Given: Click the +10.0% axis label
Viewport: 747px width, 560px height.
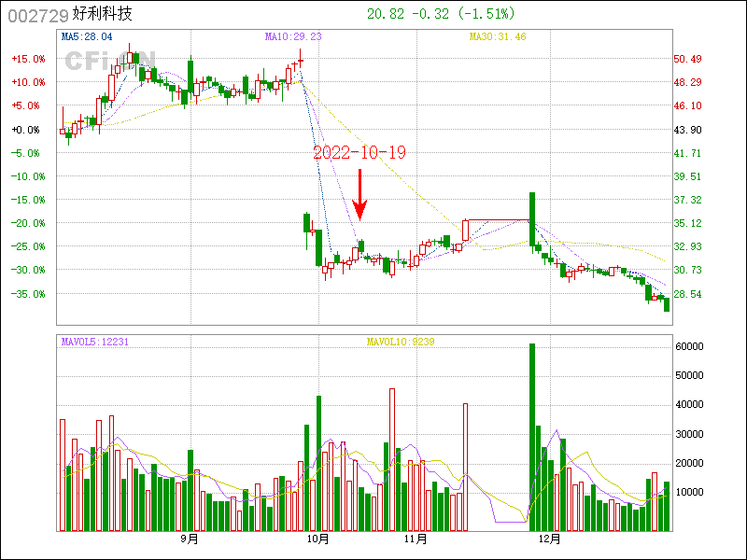Looking at the screenshot, I should pyautogui.click(x=28, y=82).
